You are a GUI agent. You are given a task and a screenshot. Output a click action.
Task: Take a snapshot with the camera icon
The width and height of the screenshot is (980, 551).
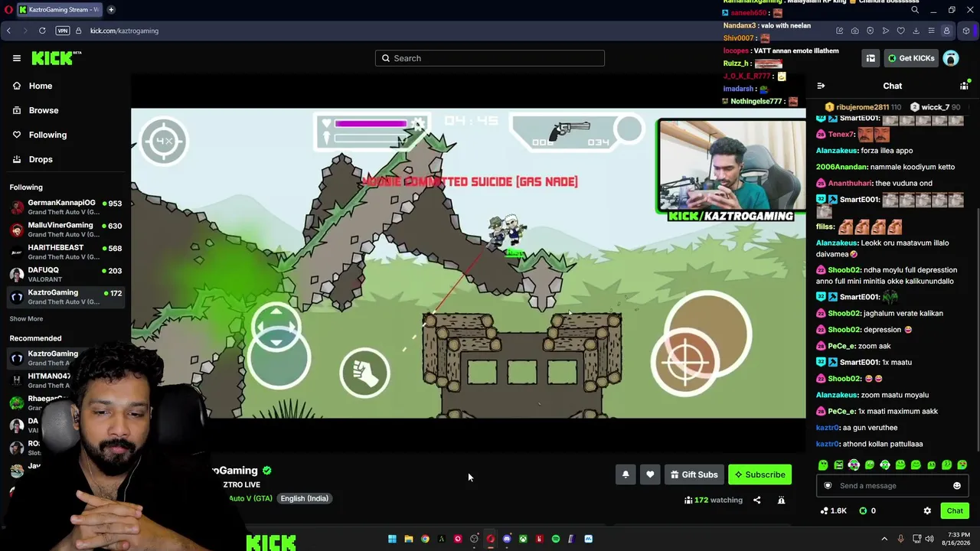pyautogui.click(x=854, y=31)
